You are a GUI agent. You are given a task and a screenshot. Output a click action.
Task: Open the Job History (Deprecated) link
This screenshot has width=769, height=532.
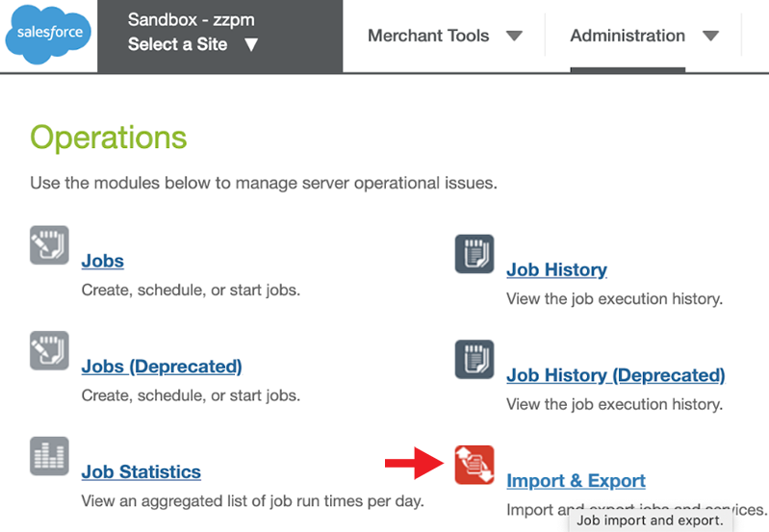pos(615,375)
